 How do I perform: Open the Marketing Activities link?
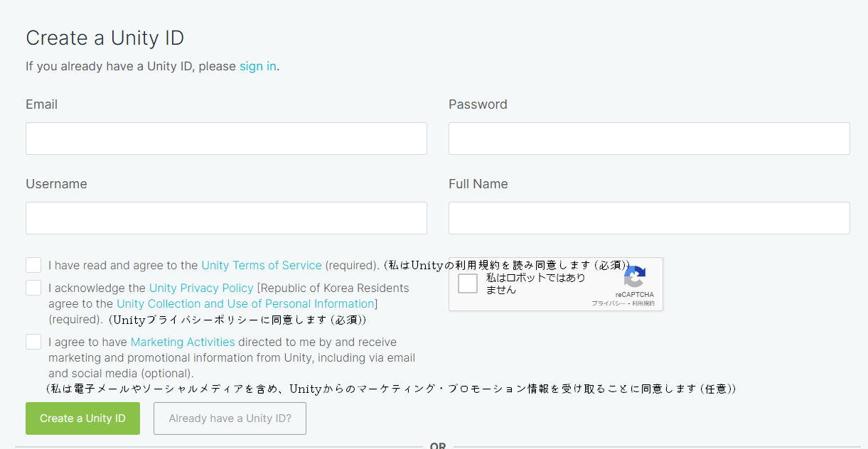pyautogui.click(x=183, y=342)
